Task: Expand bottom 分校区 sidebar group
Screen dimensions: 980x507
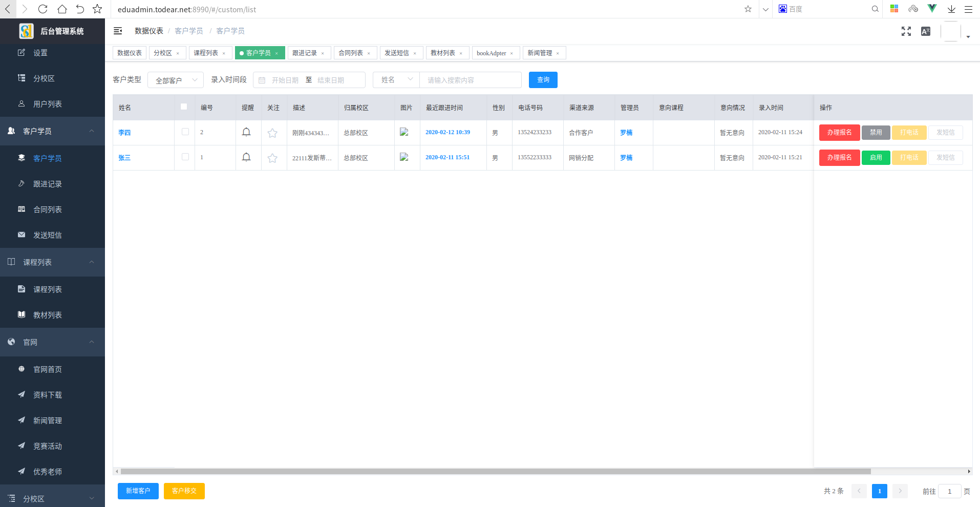Action: click(x=52, y=498)
